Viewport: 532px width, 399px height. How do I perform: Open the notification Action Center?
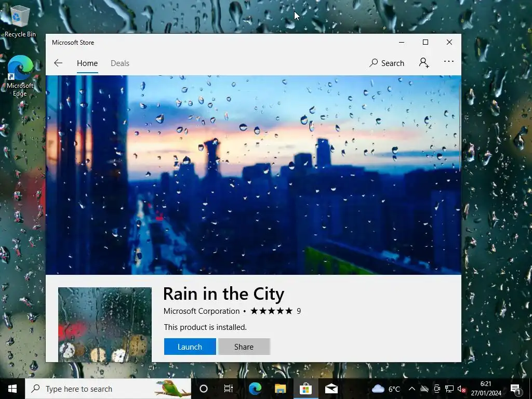tap(516, 389)
